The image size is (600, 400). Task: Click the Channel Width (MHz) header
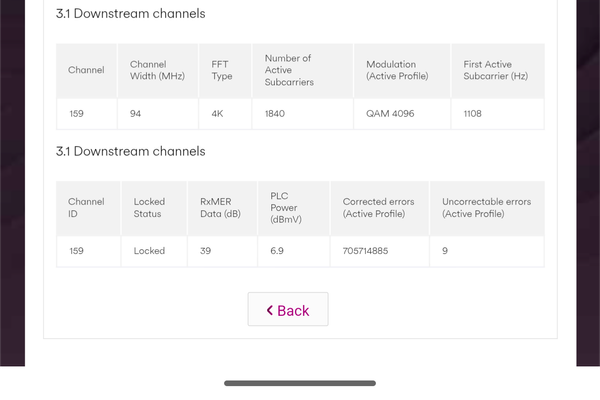click(x=158, y=70)
